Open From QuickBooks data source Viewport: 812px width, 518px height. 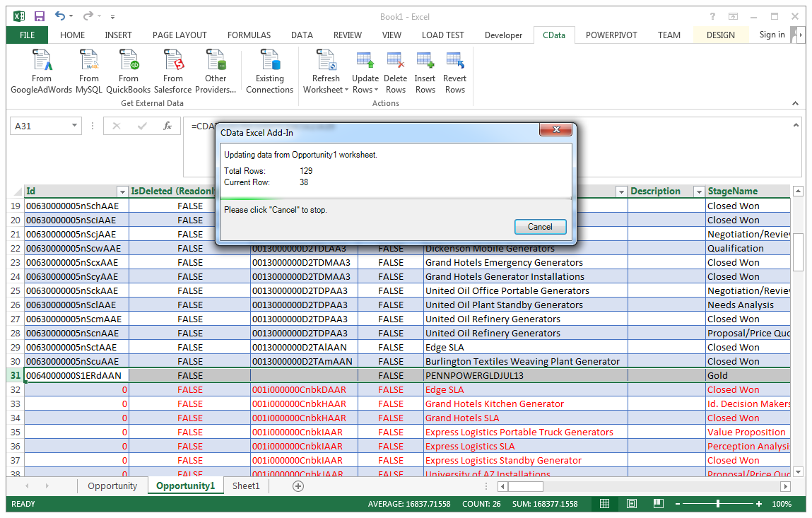click(x=129, y=71)
